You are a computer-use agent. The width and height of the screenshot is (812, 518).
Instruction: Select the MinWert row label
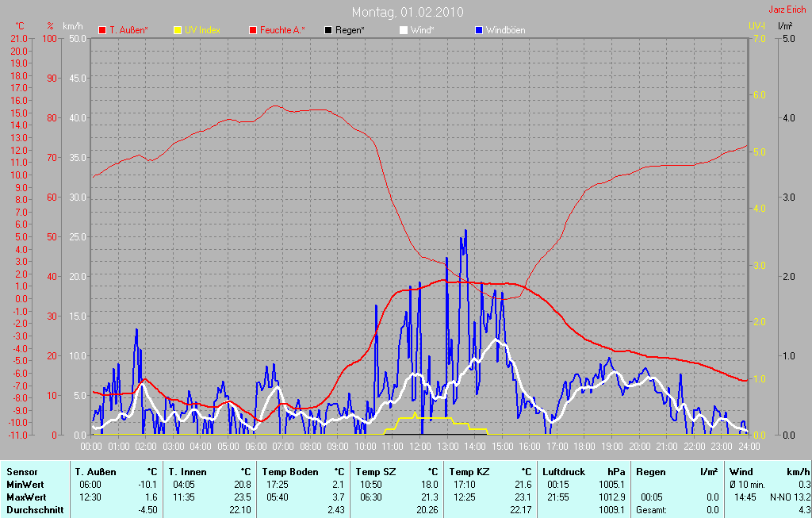[23, 484]
